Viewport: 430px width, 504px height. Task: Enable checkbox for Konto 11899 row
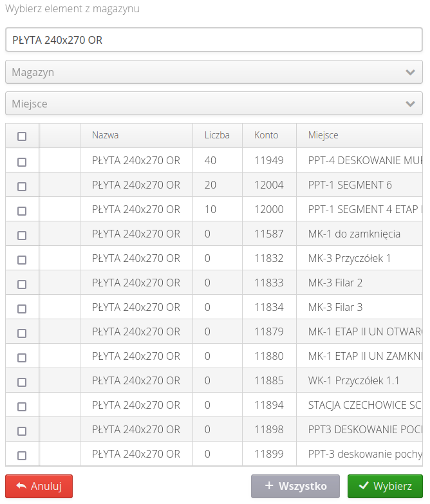pyautogui.click(x=22, y=455)
